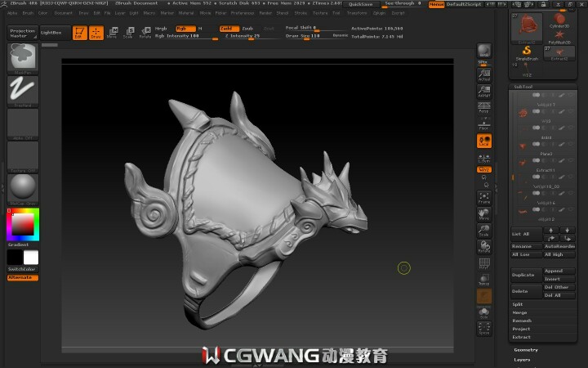Screen dimensions: 588x368
Task: Select the SimpleBrush tool icon
Action: click(x=527, y=52)
